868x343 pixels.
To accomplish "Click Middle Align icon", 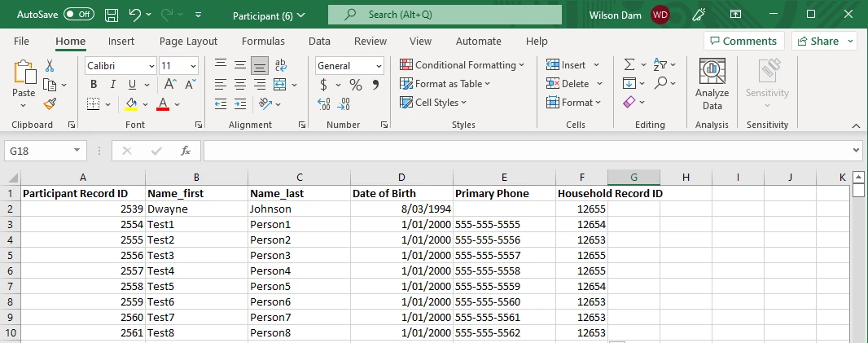I will click(239, 65).
